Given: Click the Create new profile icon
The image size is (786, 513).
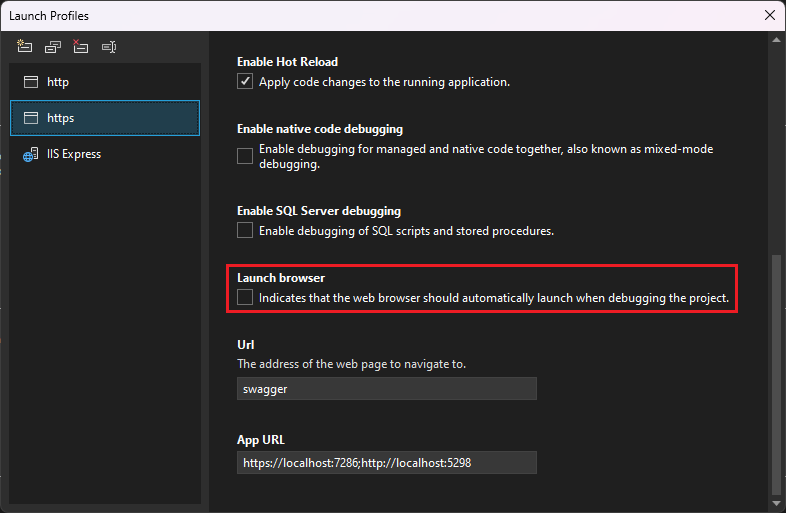Looking at the screenshot, I should click(x=25, y=46).
